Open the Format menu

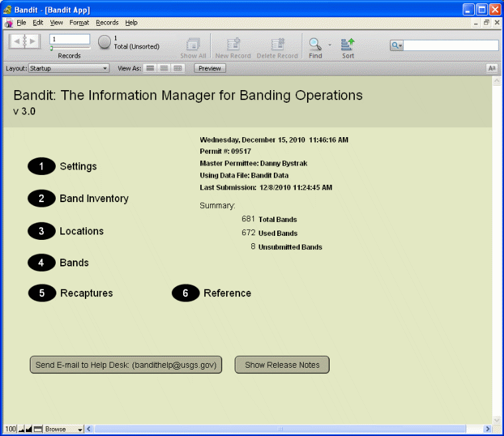[79, 23]
